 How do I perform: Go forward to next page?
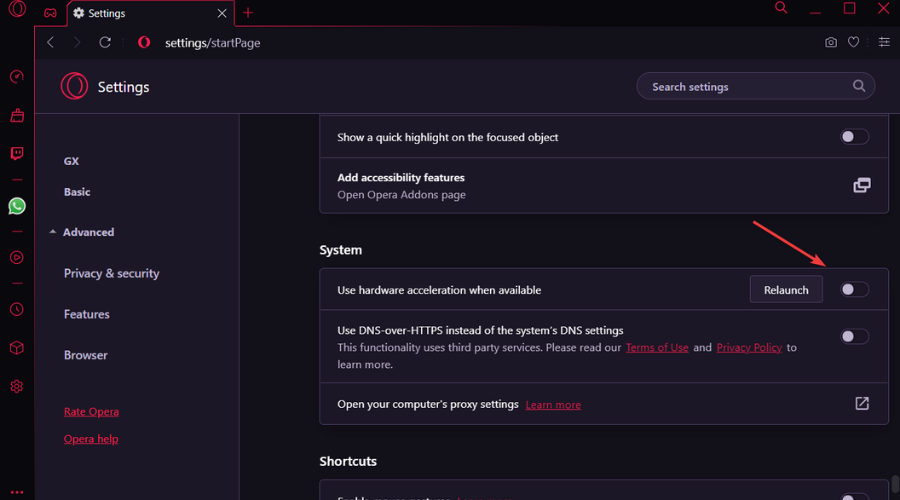pyautogui.click(x=77, y=42)
